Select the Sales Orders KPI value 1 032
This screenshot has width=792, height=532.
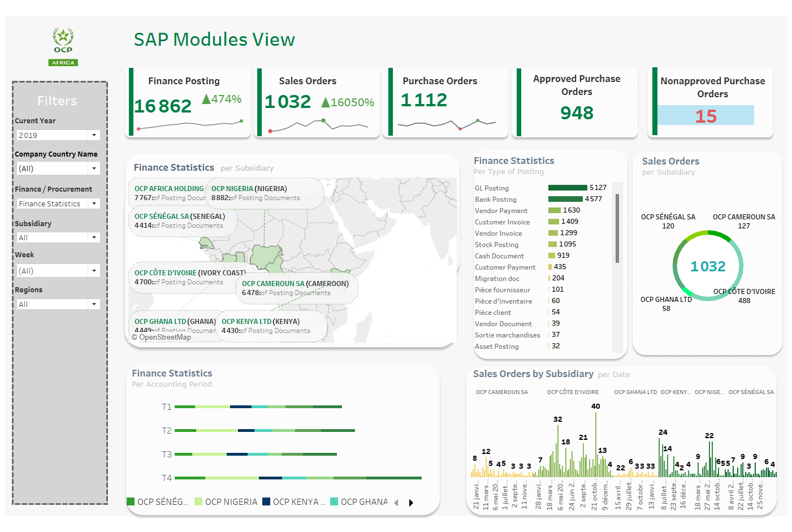[288, 102]
